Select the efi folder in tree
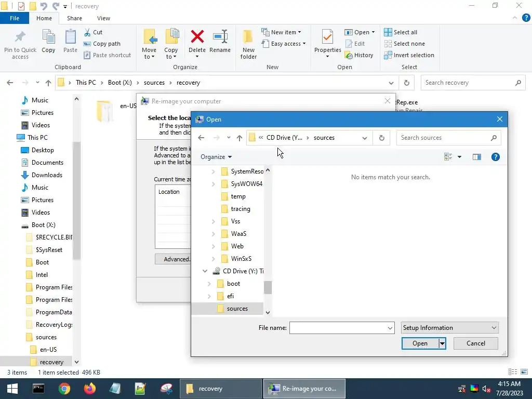 (230, 296)
